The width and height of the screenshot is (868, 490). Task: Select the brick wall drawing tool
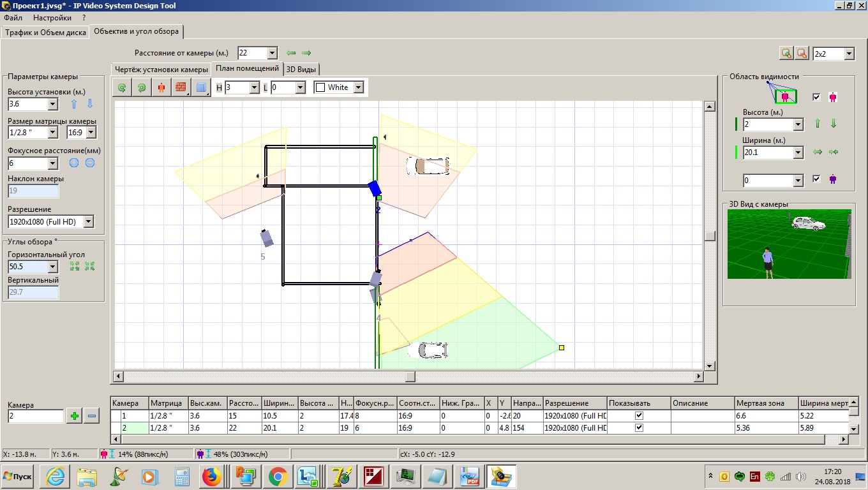181,87
